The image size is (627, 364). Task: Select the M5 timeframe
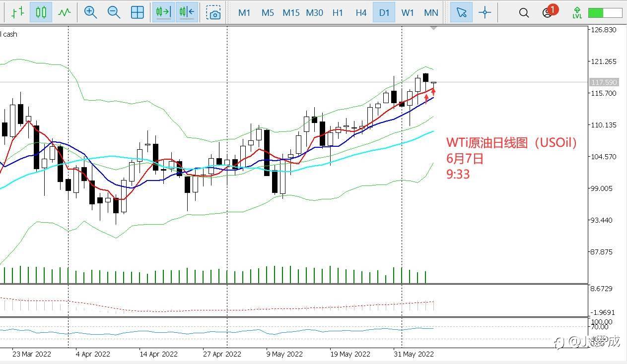(268, 12)
